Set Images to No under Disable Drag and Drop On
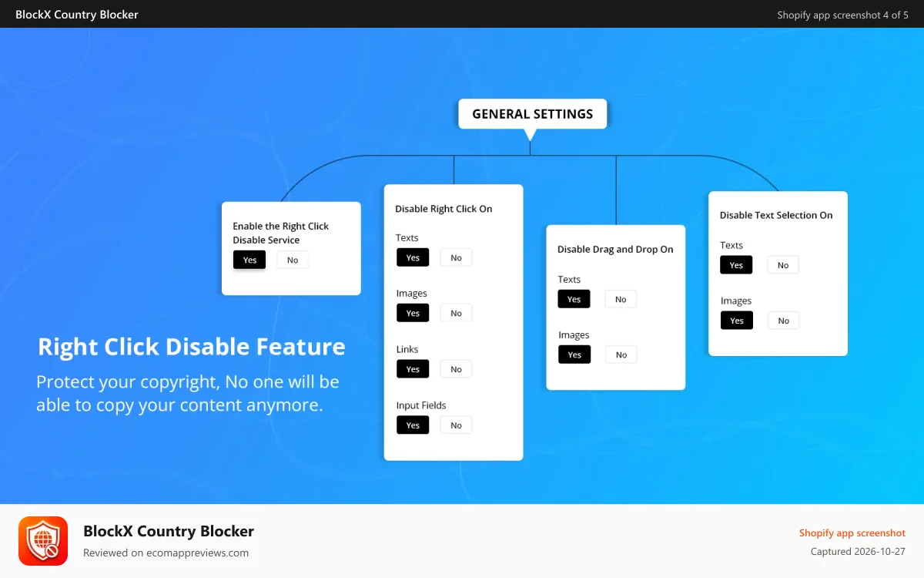The width and height of the screenshot is (924, 578). click(x=621, y=355)
